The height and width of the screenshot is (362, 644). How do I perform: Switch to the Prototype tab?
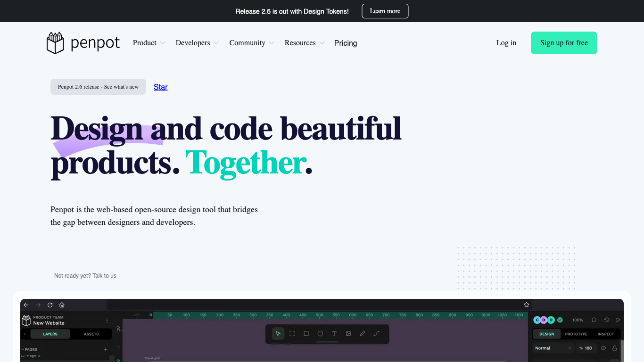click(x=576, y=334)
